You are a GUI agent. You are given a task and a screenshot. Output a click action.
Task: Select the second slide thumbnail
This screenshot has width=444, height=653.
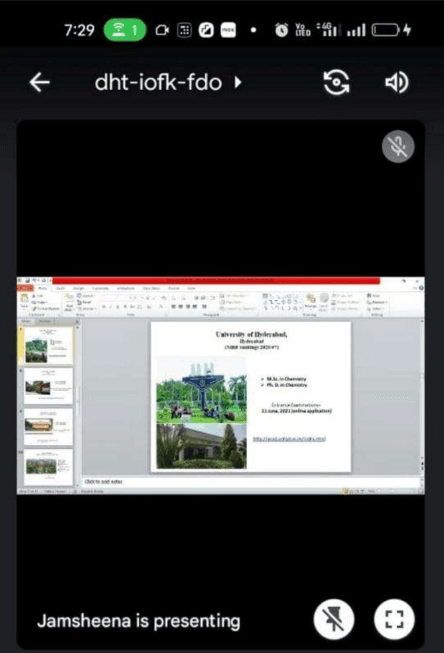[48, 386]
